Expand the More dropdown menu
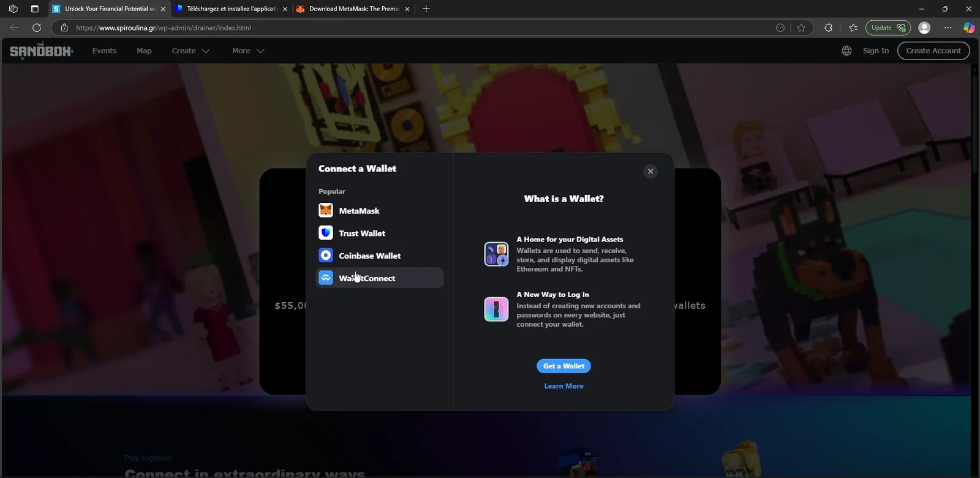The height and width of the screenshot is (478, 980). click(x=248, y=51)
